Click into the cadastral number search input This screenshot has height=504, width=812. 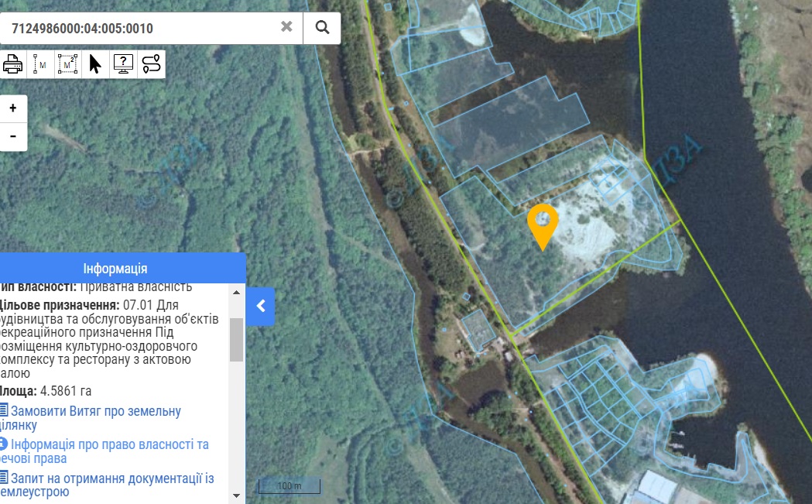[139, 29]
